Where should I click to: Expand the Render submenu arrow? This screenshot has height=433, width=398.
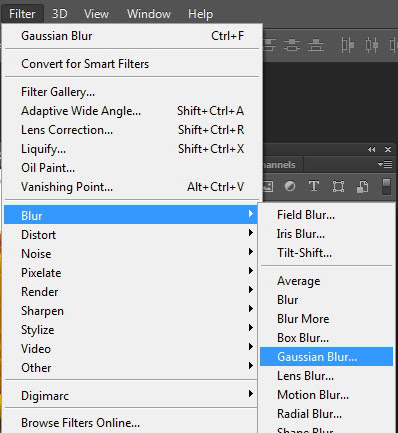(x=251, y=290)
